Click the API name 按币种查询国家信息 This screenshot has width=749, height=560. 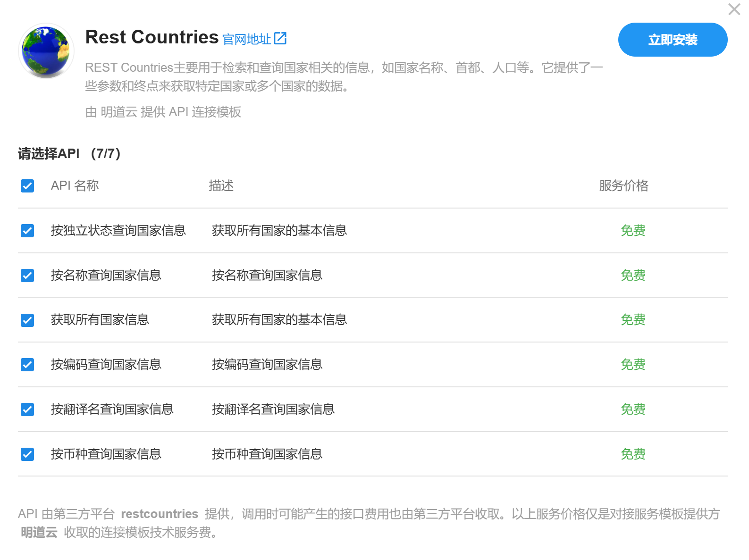[106, 454]
